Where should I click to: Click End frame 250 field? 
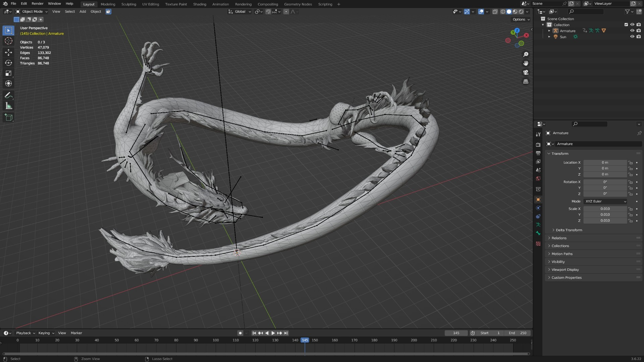pyautogui.click(x=518, y=333)
